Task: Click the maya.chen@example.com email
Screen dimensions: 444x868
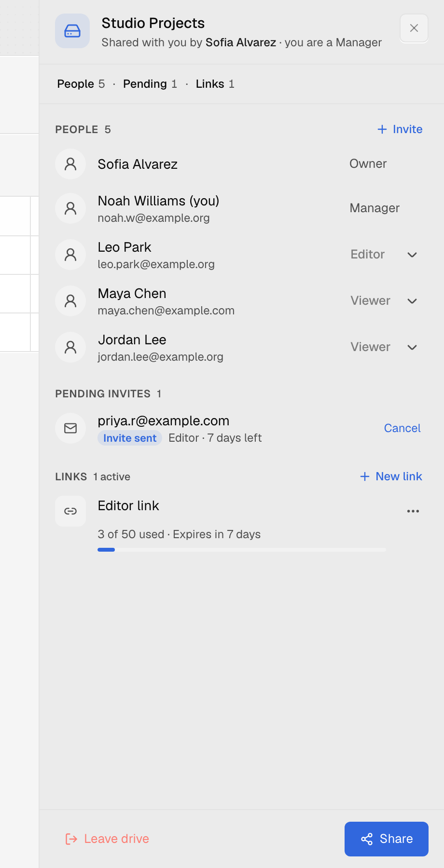Action: click(166, 311)
